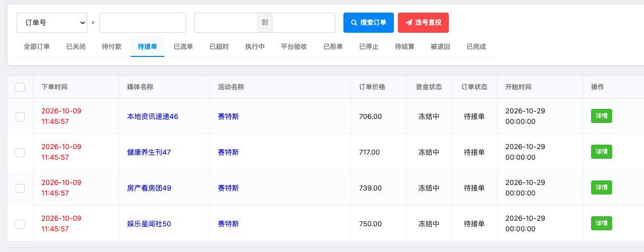Open the 已流单 tab

pos(183,47)
